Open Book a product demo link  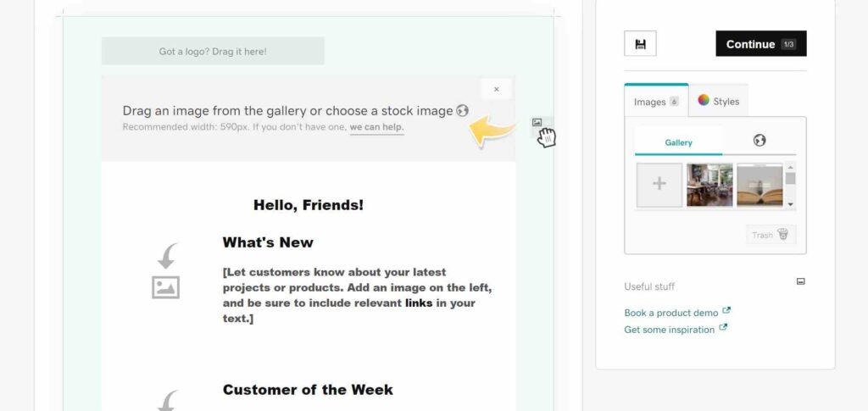(x=671, y=313)
